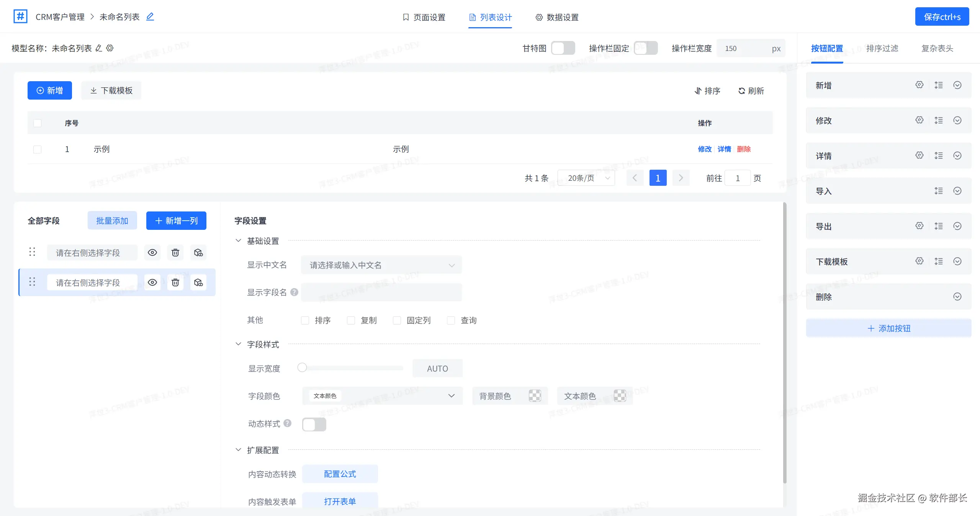
Task: Click the 添加按钮 button
Action: click(888, 328)
